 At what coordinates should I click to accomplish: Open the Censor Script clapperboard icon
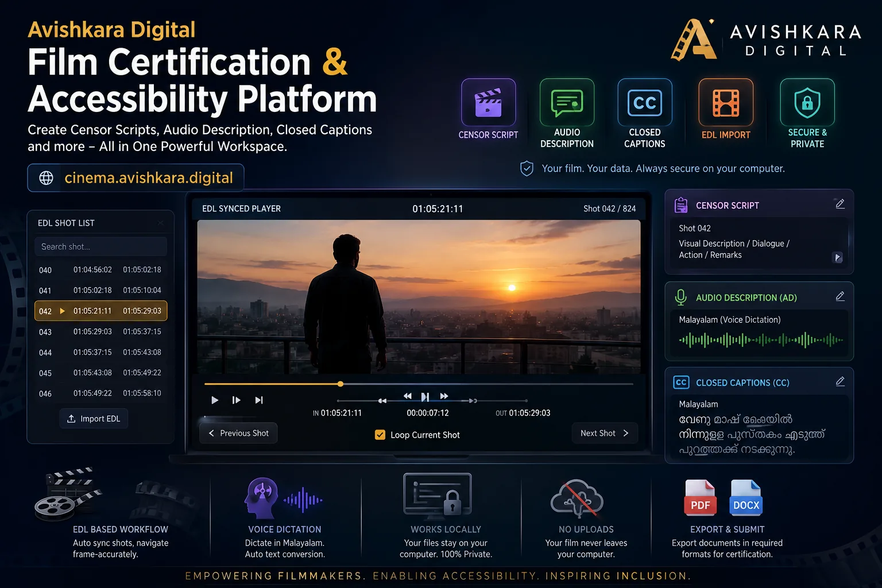pyautogui.click(x=489, y=102)
